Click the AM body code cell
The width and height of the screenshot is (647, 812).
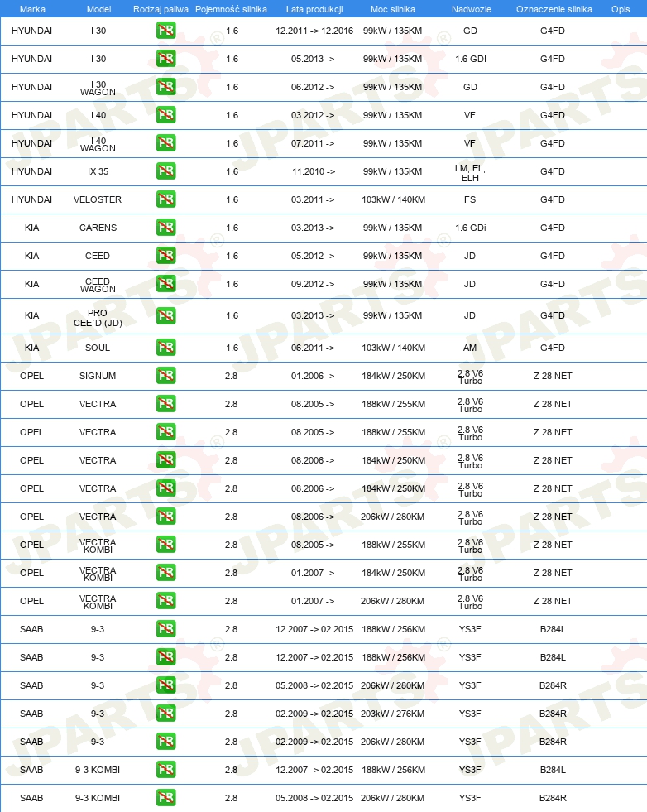(470, 348)
